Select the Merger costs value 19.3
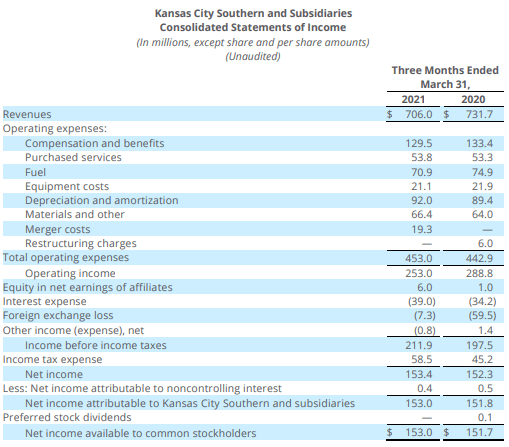Viewport: 509px width, 447px height. click(x=421, y=229)
